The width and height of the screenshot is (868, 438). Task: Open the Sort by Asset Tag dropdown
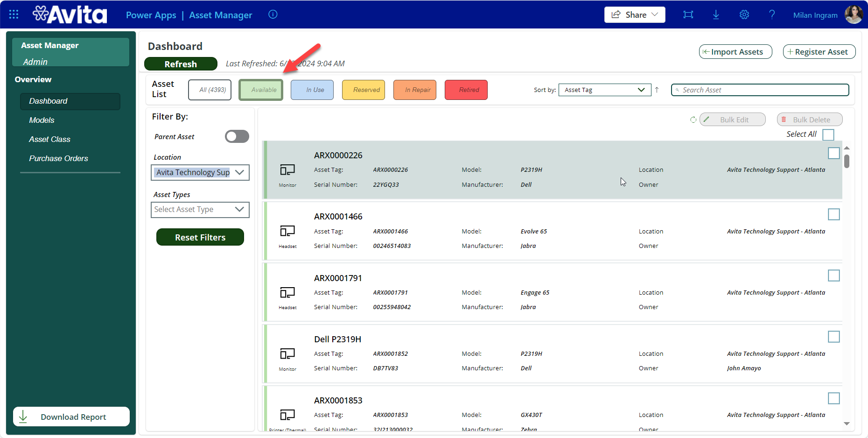point(605,90)
